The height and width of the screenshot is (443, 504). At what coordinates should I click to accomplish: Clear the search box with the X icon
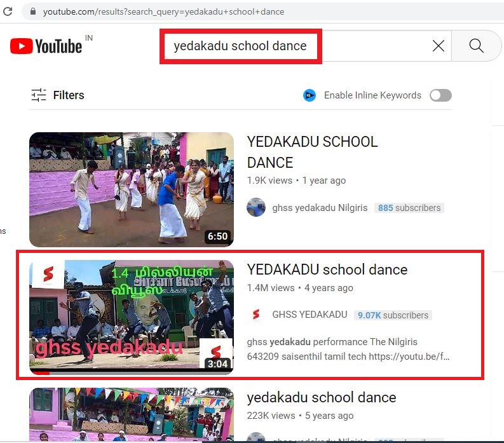439,46
